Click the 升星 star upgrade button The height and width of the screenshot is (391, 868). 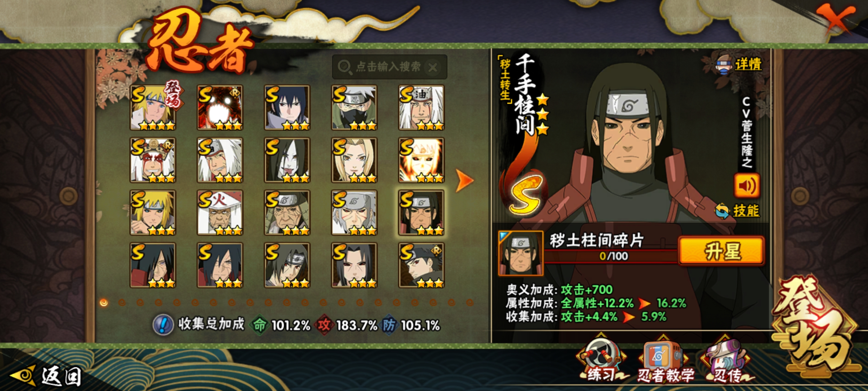click(x=721, y=250)
